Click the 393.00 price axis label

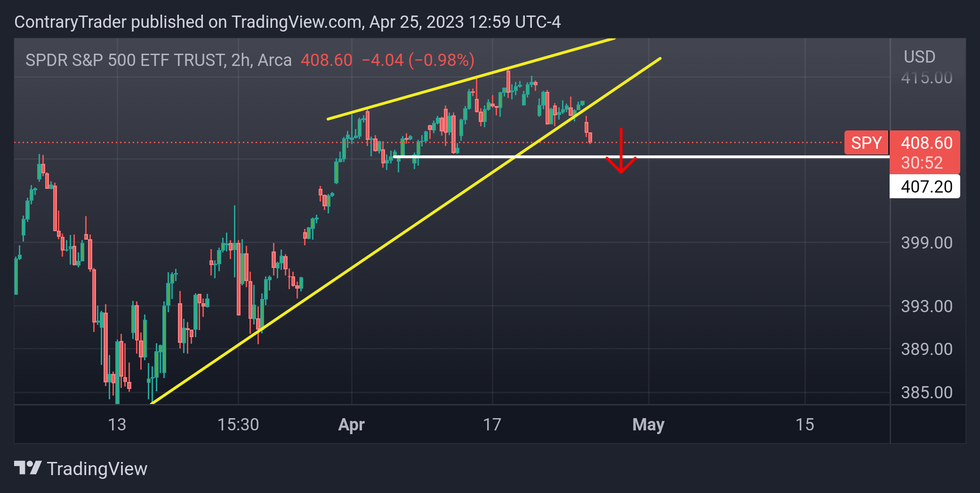point(926,307)
